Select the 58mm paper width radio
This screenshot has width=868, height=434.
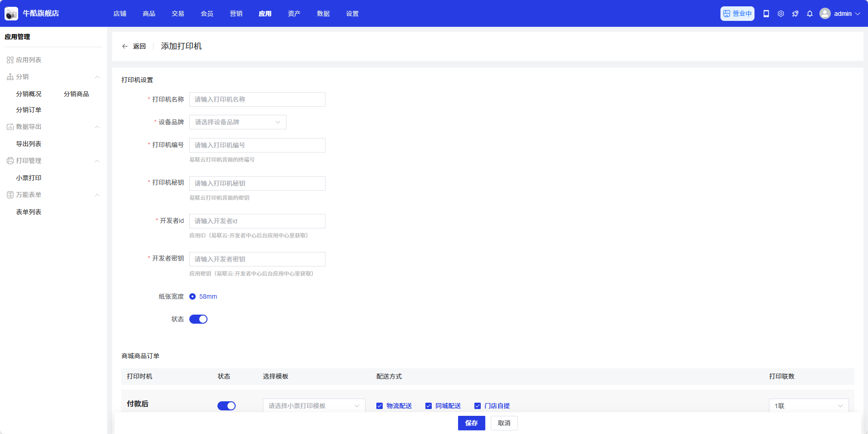pos(192,296)
